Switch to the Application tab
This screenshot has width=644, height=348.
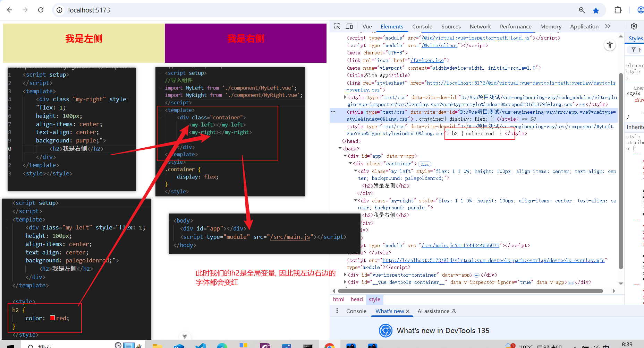[584, 26]
